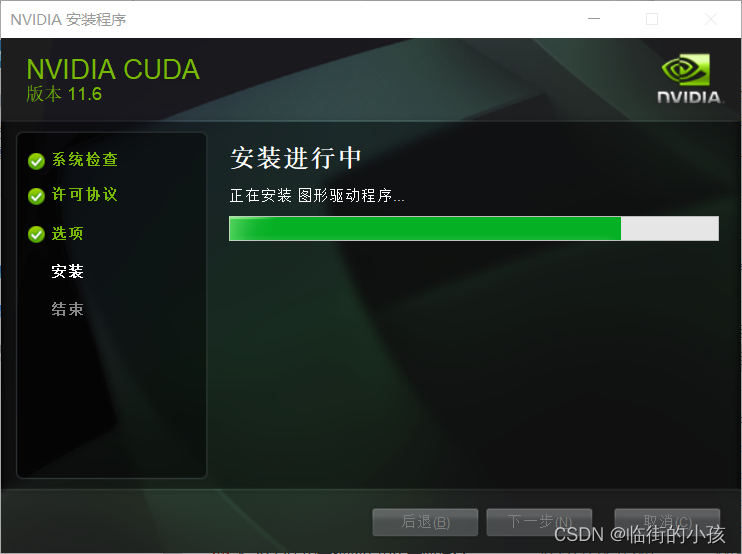Click the 正在安装 图形驱动程序 status text
742x554 pixels.
point(317,195)
